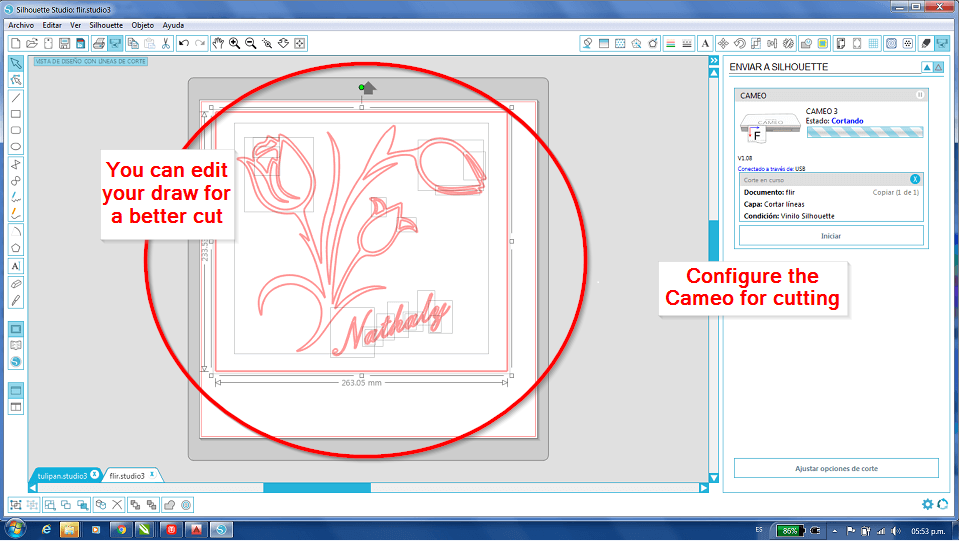
Task: Zoom in with the magnifier plus icon
Action: coord(234,43)
